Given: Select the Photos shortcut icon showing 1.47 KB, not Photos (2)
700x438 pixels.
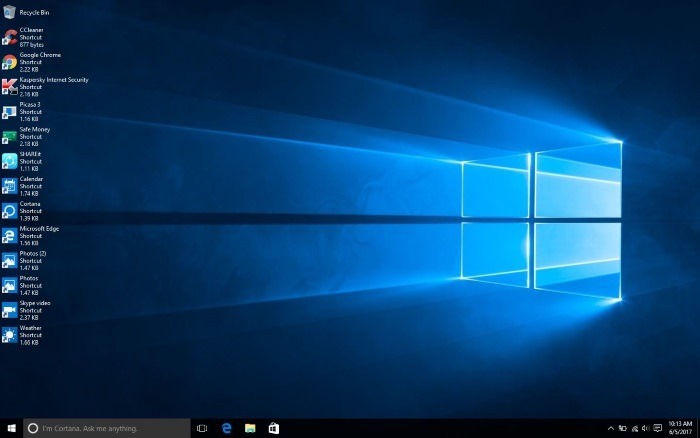Looking at the screenshot, I should (x=9, y=285).
